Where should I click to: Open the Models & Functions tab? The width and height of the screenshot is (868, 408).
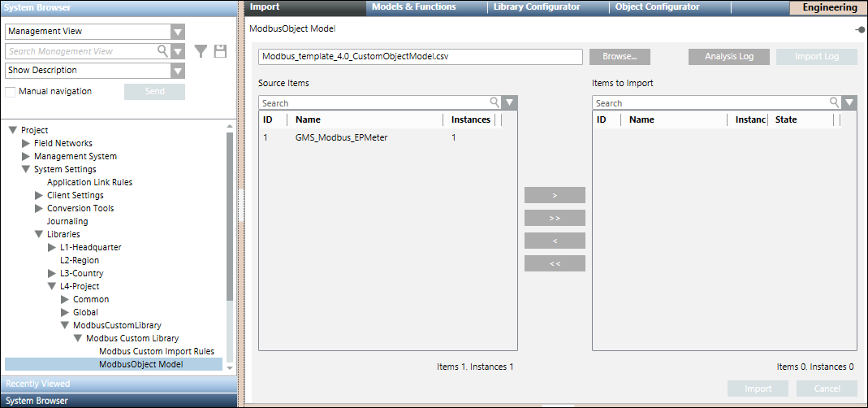pyautogui.click(x=413, y=7)
